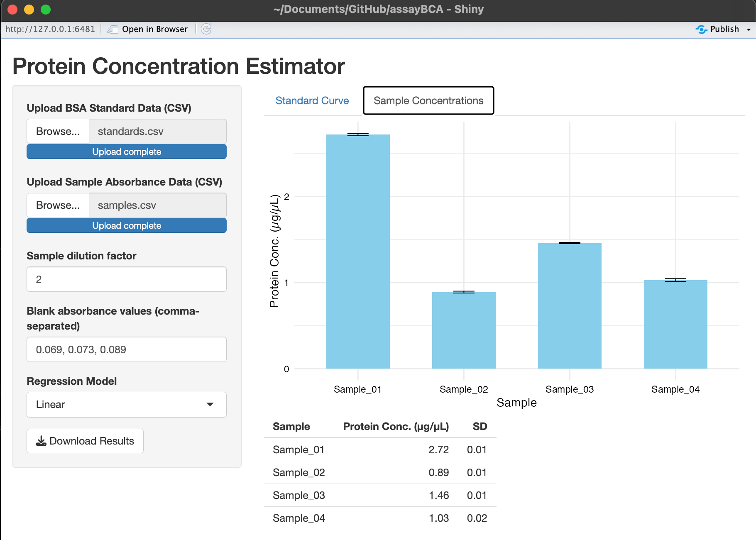
Task: Click the standards.csv filename field
Action: (x=157, y=132)
